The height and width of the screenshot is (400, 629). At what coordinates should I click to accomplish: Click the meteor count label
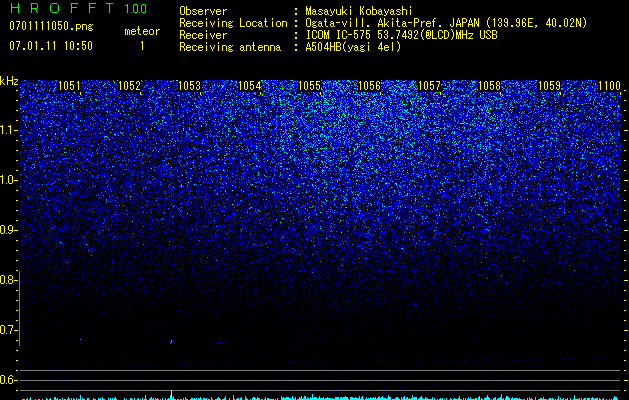click(x=142, y=31)
